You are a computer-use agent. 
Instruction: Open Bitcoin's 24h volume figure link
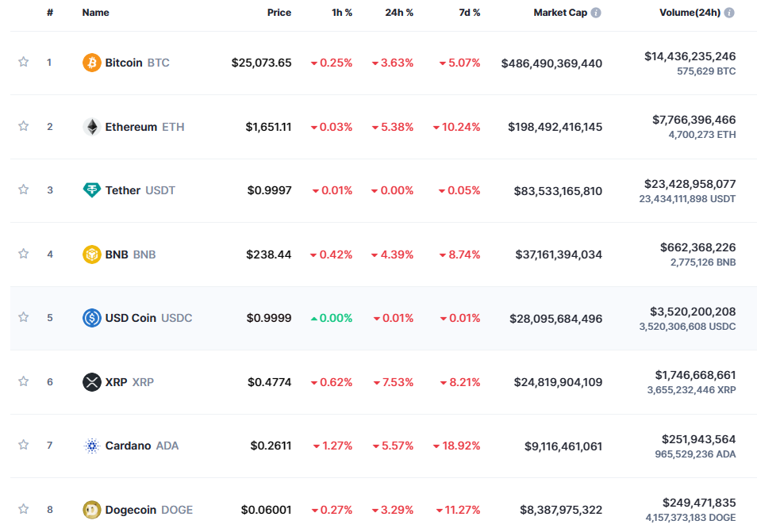pos(690,56)
